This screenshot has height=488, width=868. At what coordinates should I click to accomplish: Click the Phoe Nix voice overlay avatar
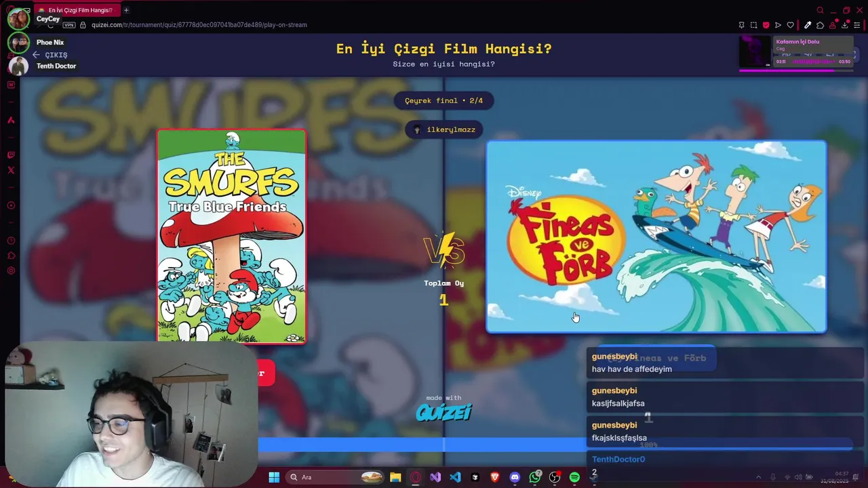18,42
